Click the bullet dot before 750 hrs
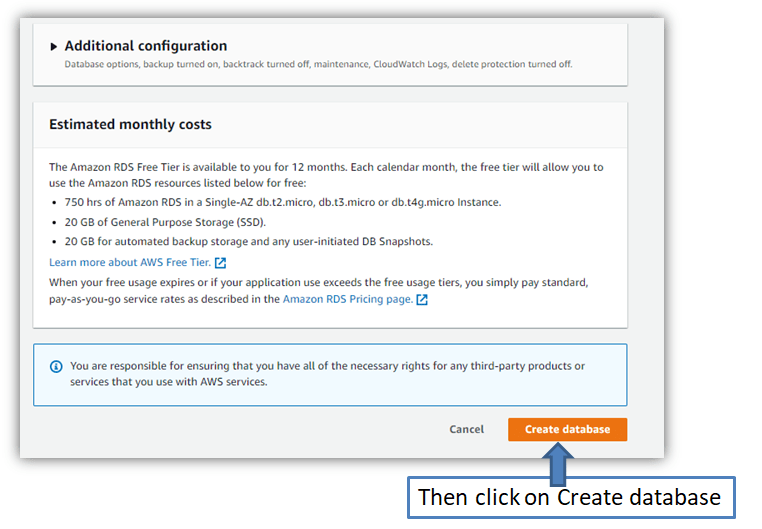The height and width of the screenshot is (529, 762). coord(54,203)
